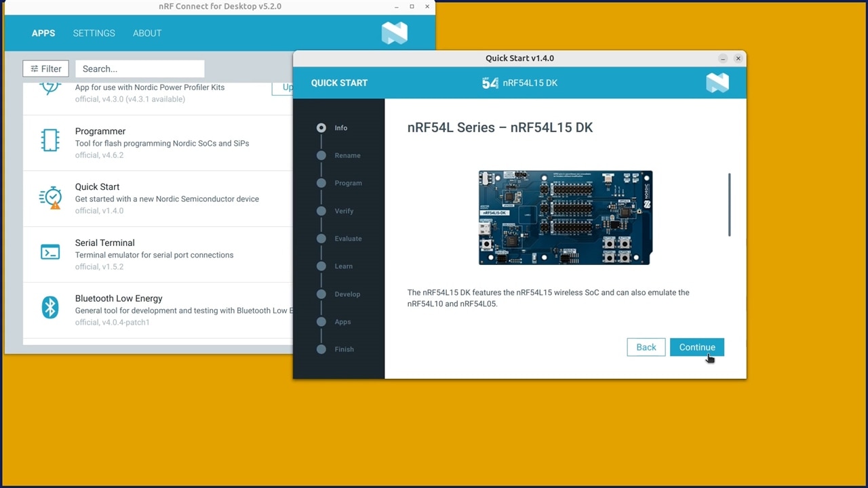868x488 pixels.
Task: Select the Info step circle
Action: [x=321, y=127]
